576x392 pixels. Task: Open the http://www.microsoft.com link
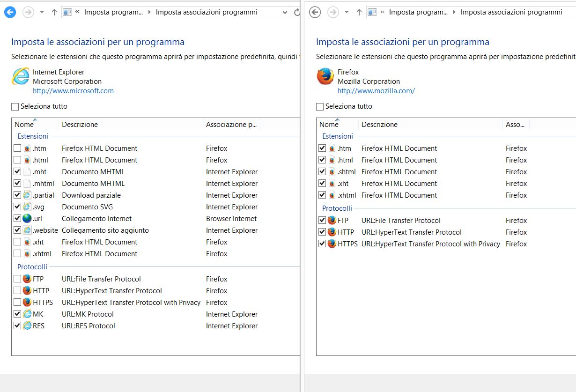[73, 91]
